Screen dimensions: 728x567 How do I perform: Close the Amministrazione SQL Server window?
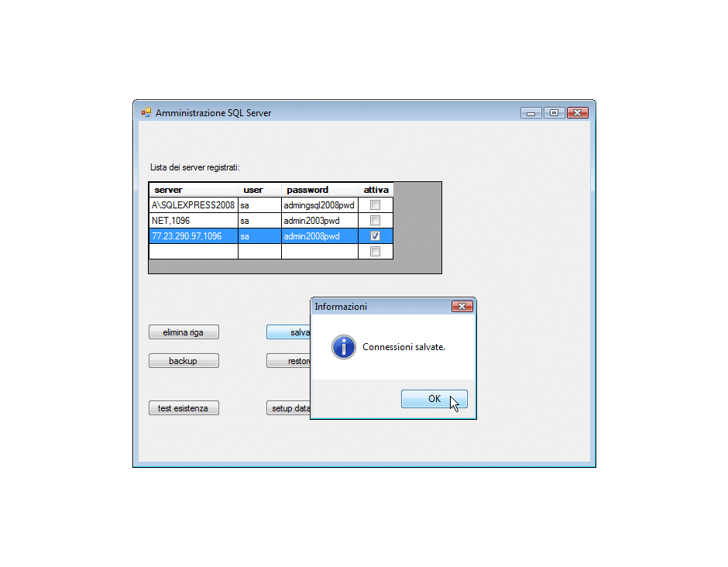coord(577,113)
